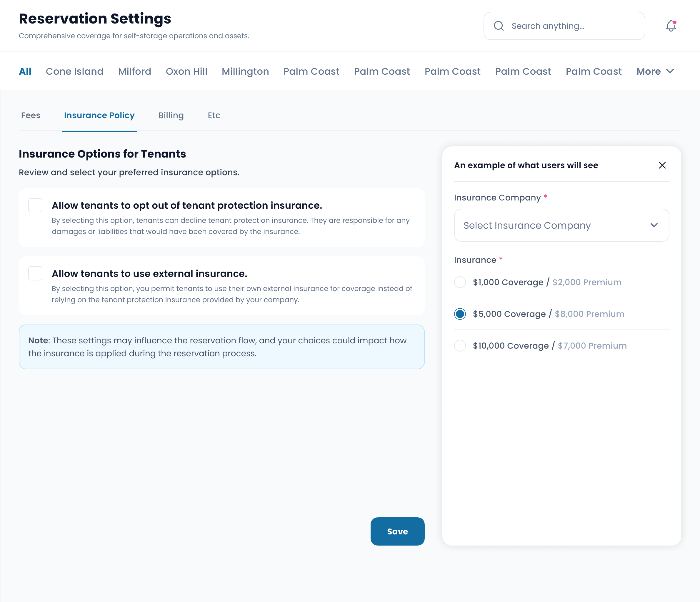Choose the $5,000 Coverage radio option
Viewport: 700px width, 602px height.
coord(460,314)
